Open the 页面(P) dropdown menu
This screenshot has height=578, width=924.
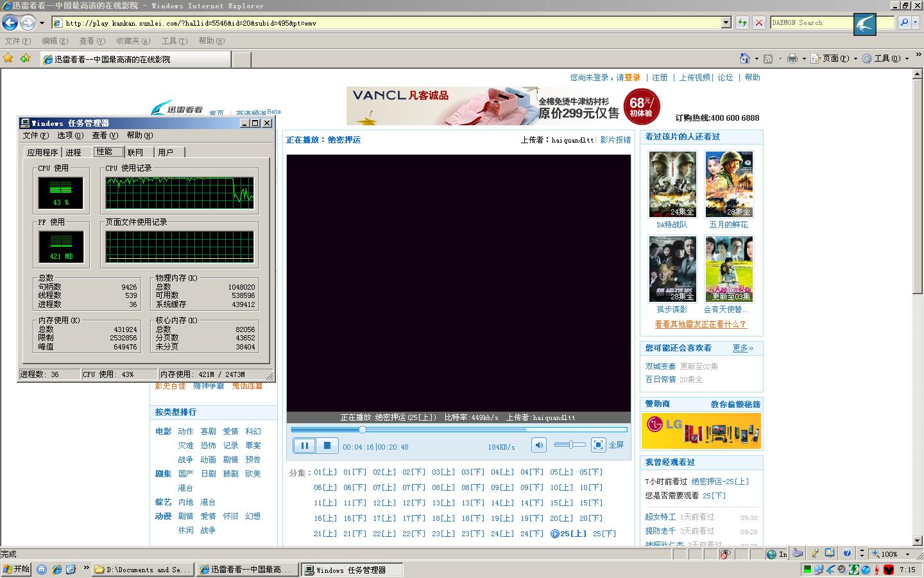click(x=834, y=58)
